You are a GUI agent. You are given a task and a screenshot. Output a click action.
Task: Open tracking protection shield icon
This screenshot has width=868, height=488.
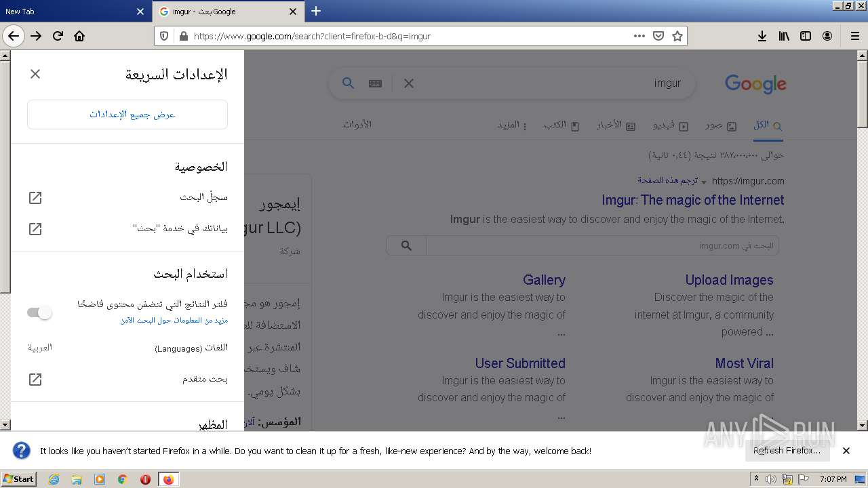[x=165, y=36]
